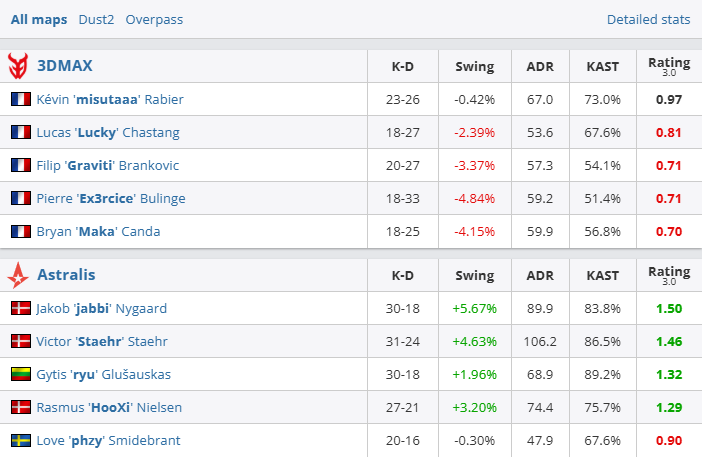Click the Danish flag beside jabbi
The image size is (702, 457).
(20, 308)
